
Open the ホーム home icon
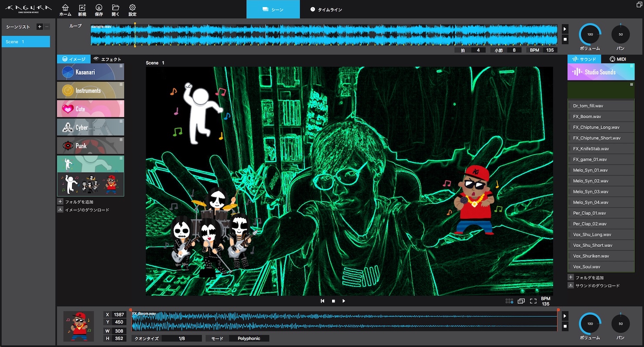(x=65, y=10)
